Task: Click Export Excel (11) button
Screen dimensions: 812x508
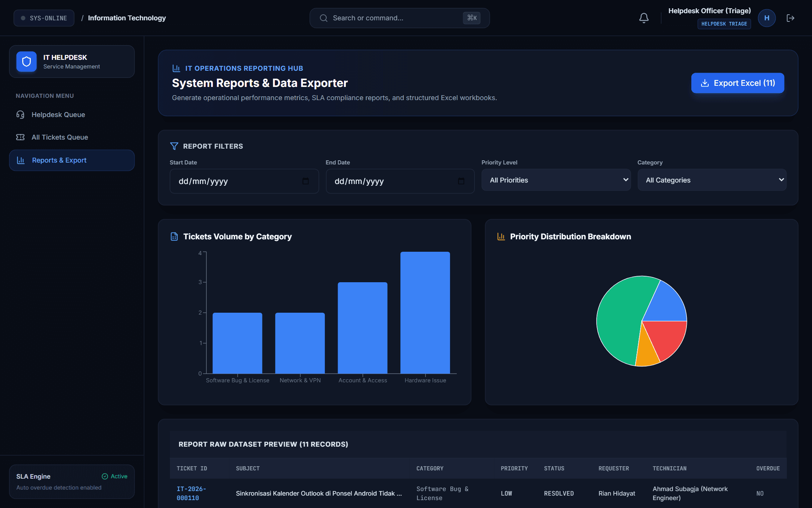Action: pyautogui.click(x=738, y=83)
